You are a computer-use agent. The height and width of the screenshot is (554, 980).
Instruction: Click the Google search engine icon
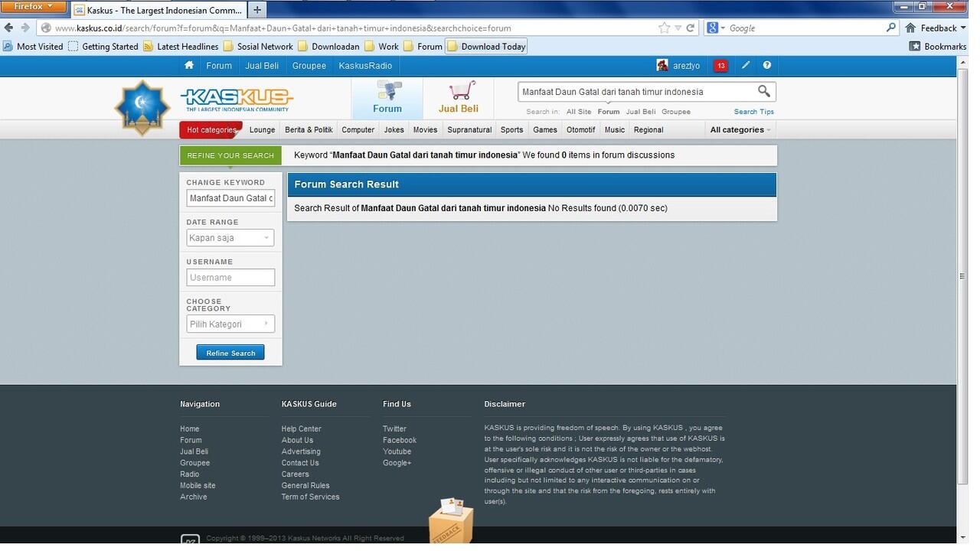coord(712,28)
